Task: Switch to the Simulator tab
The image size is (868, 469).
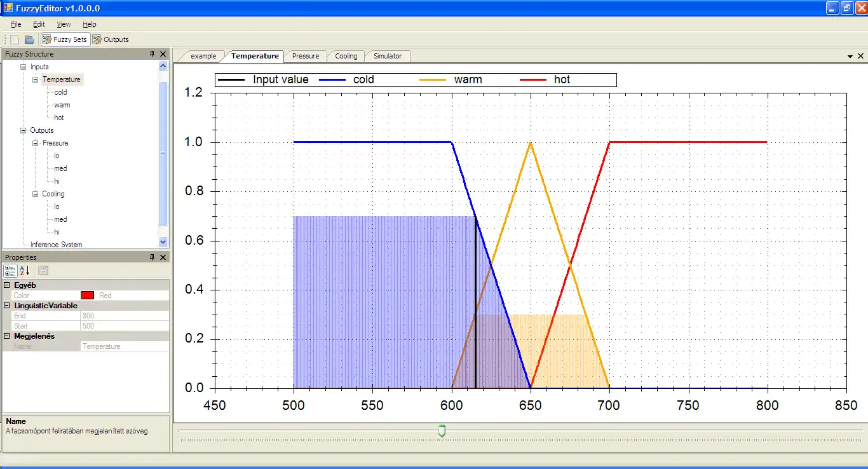Action: pos(388,56)
